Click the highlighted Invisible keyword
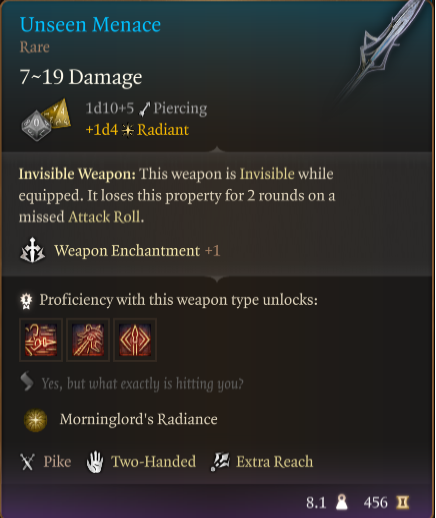Screen dimensions: 436x518 coord(267,174)
